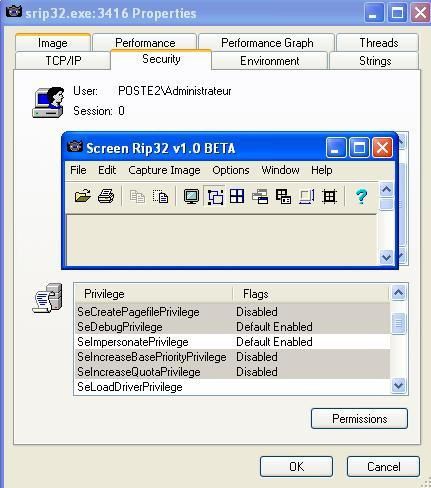Select the SeImpersonatePrivilege row
431x488 pixels.
click(232, 342)
